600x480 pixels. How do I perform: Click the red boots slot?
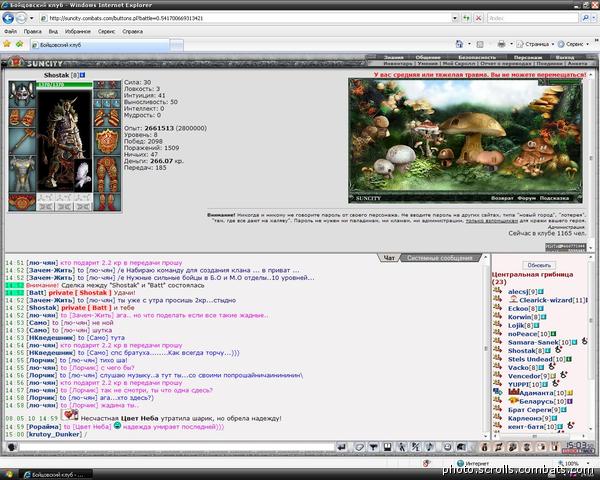[x=107, y=202]
